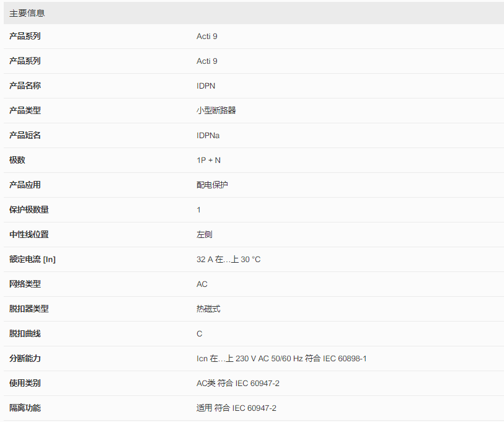The width and height of the screenshot is (504, 422).
Task: Select the 使用类别 label
Action: (x=25, y=383)
